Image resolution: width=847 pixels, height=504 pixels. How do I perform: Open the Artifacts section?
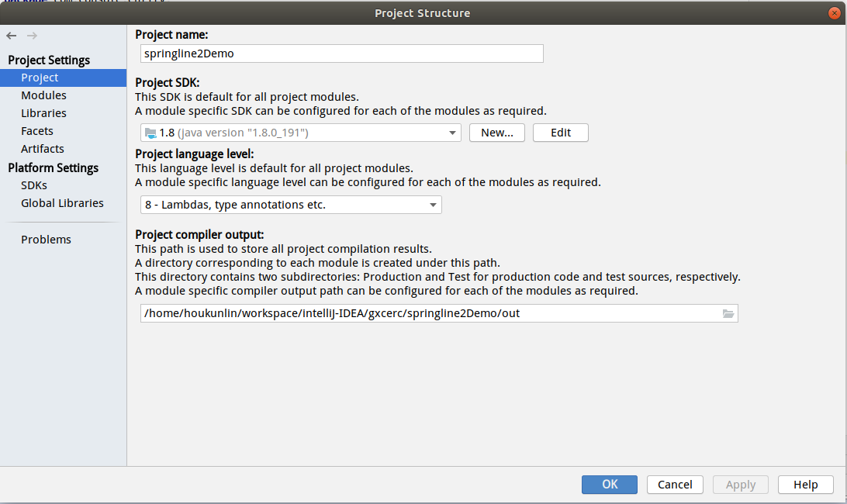43,149
